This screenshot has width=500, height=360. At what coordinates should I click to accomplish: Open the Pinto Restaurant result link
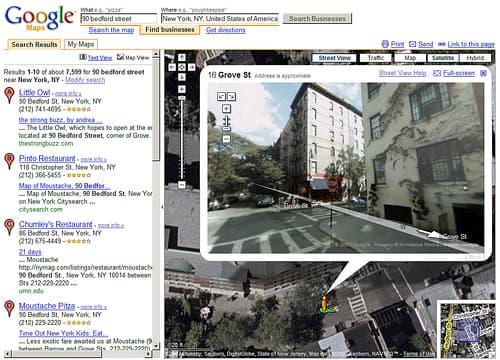(x=47, y=158)
